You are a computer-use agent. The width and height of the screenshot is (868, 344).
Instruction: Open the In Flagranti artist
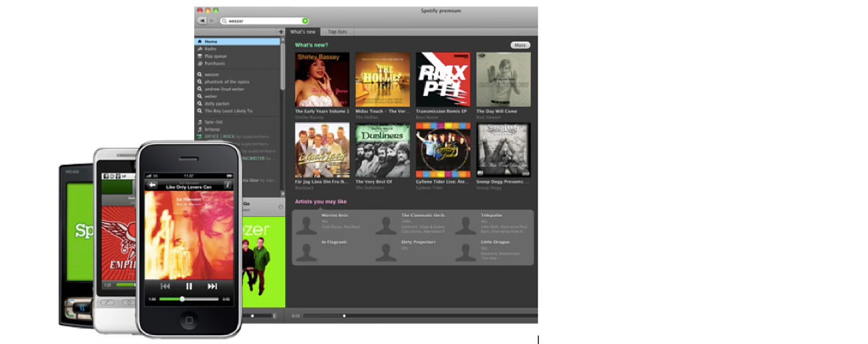tap(334, 242)
